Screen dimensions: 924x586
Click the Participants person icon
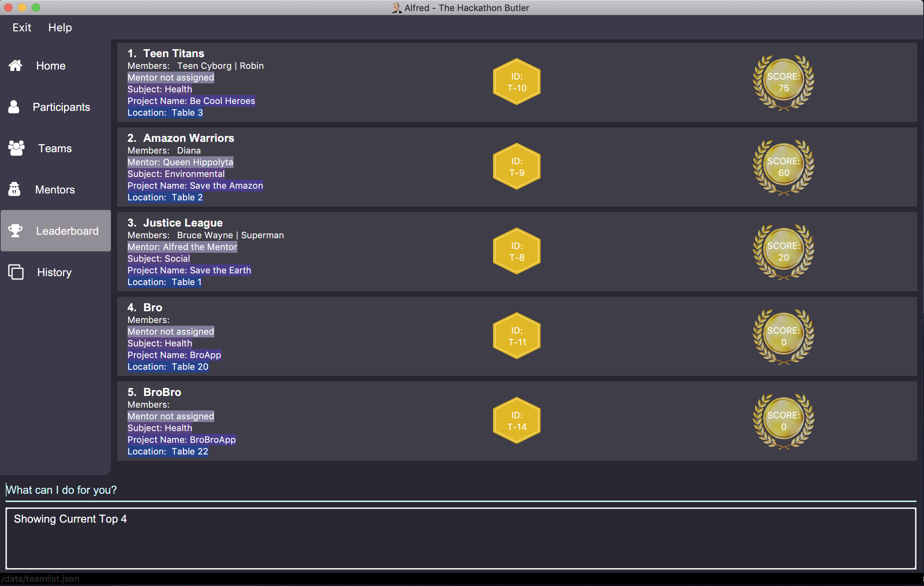pyautogui.click(x=14, y=107)
